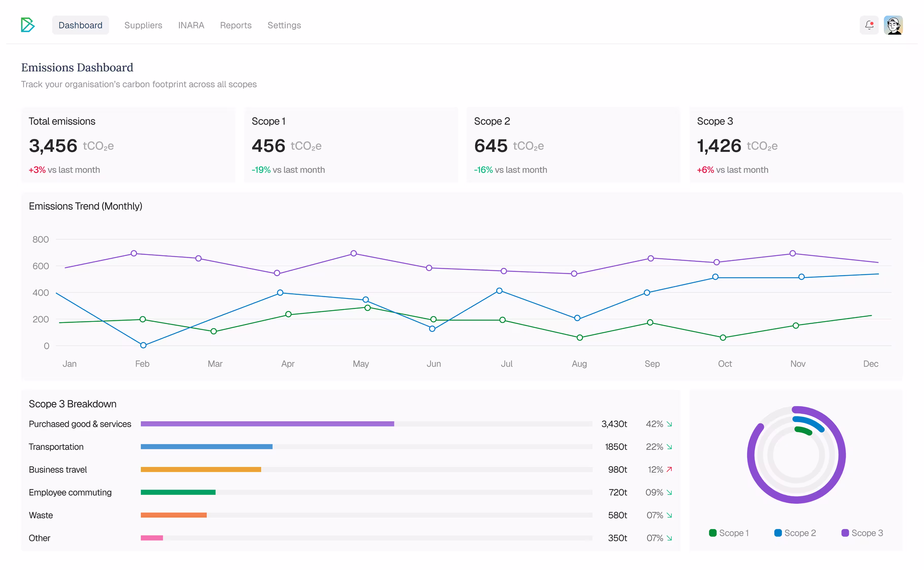Click the down trend arrow for Employee commuting
Image resolution: width=924 pixels, height=570 pixels.
coord(669,492)
